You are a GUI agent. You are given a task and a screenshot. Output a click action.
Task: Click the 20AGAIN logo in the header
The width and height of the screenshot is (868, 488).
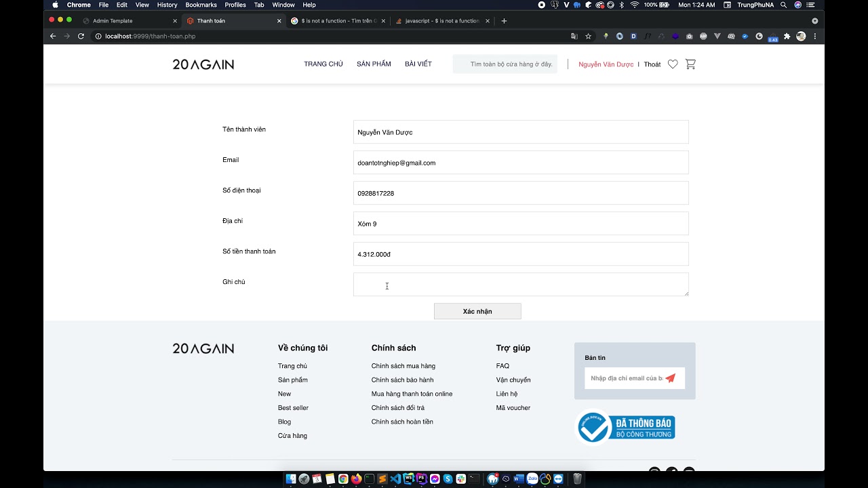(203, 64)
